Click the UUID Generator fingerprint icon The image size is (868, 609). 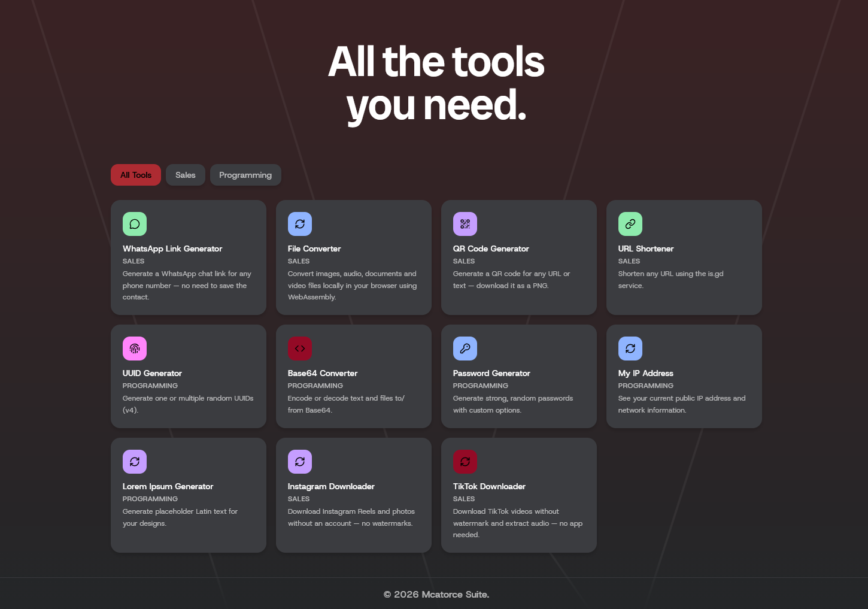(135, 349)
